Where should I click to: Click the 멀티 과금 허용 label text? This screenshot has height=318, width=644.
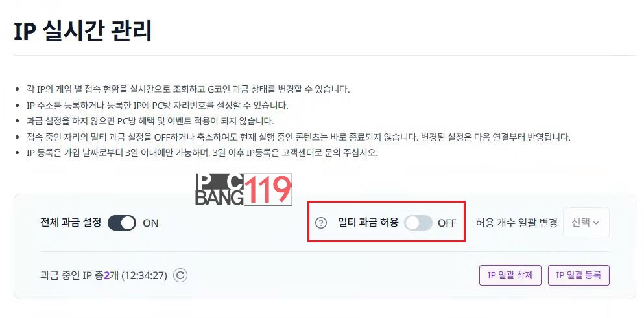click(x=368, y=222)
